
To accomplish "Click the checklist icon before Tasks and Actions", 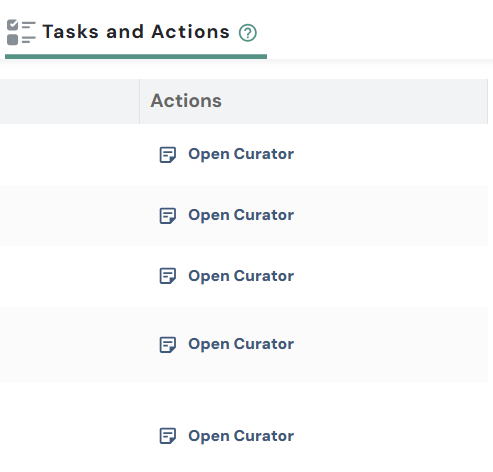I will [21, 32].
